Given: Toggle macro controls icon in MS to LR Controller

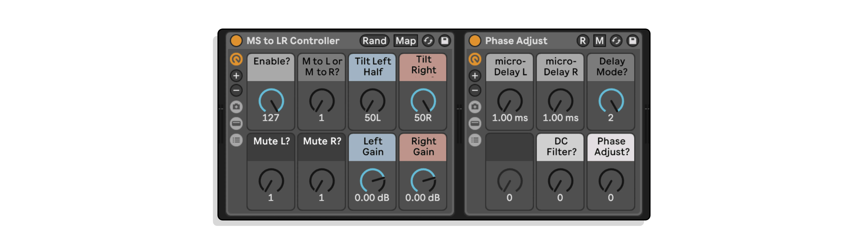Looking at the screenshot, I should pos(236,59).
